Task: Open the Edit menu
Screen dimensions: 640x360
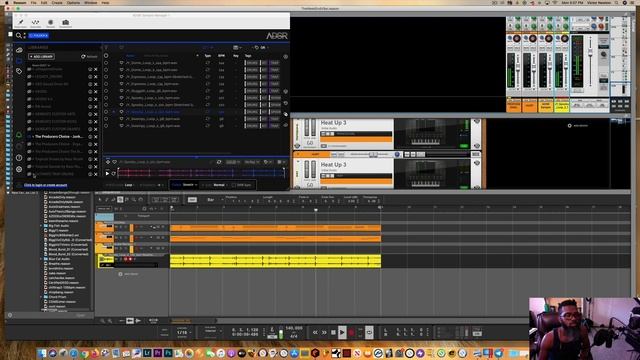Action: click(44, 2)
